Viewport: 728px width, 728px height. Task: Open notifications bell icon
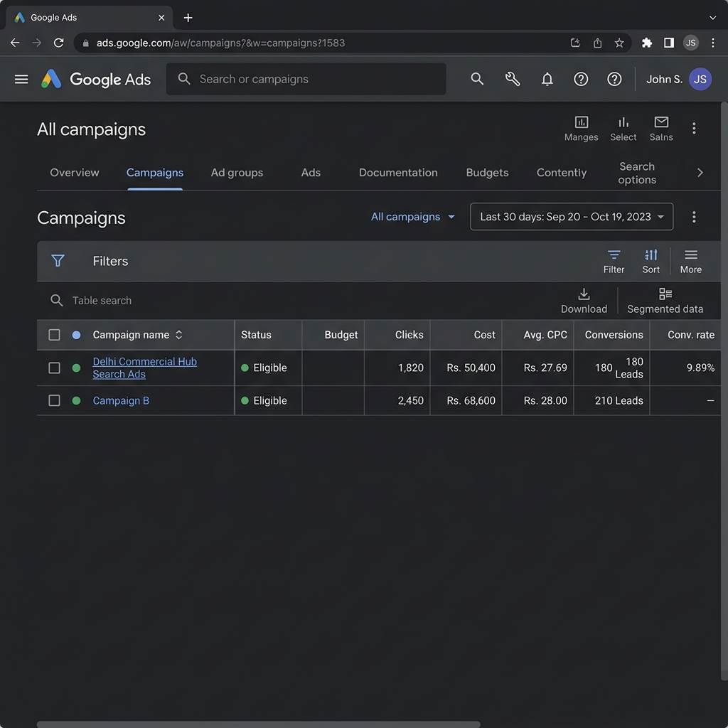[547, 80]
